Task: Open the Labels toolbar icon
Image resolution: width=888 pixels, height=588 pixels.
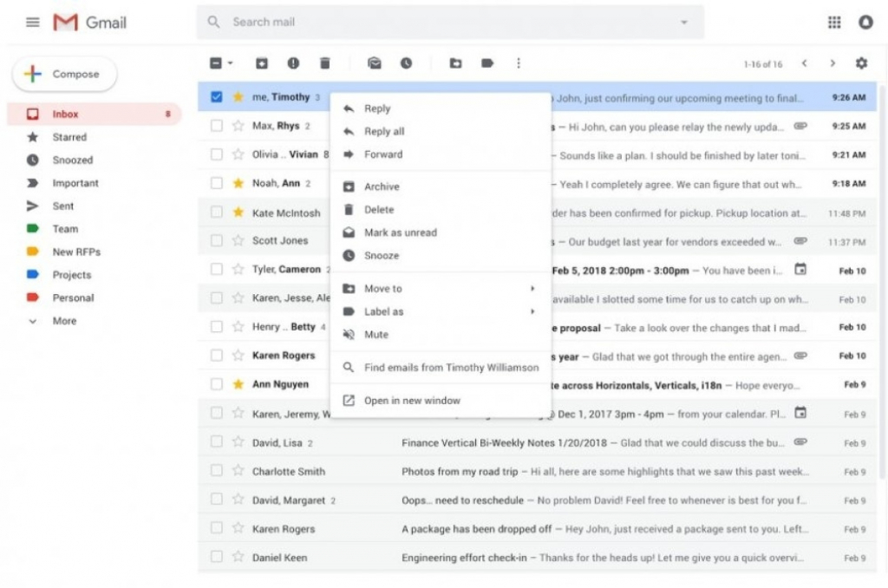Action: pyautogui.click(x=486, y=62)
